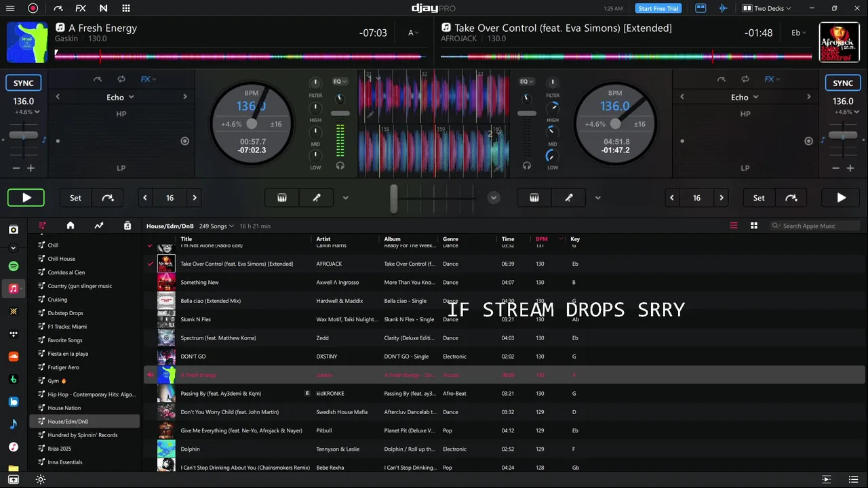Viewport: 868px width, 488px height.
Task: Click Set cue button on right deck
Action: (759, 198)
